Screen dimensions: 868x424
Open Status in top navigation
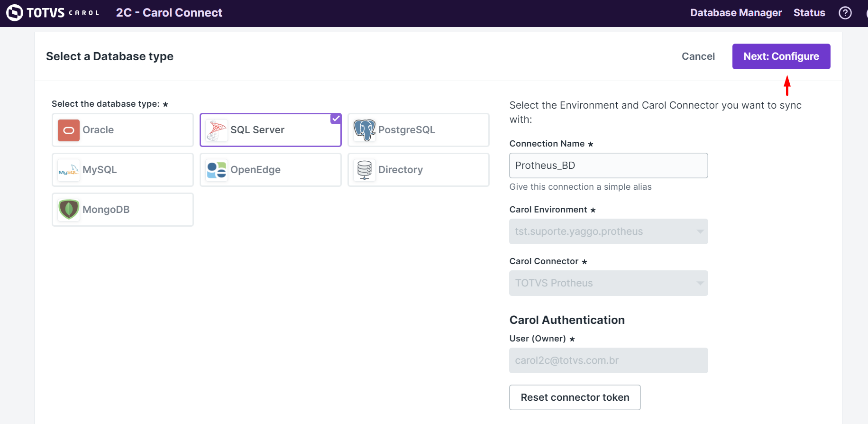click(809, 13)
